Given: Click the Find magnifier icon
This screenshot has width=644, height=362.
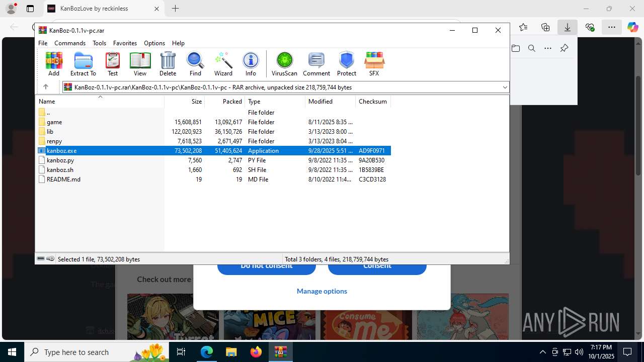Looking at the screenshot, I should [x=195, y=64].
